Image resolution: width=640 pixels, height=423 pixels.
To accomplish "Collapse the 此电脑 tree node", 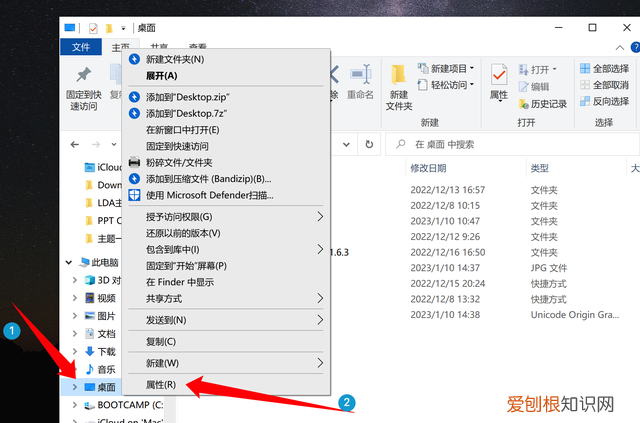I will (x=69, y=262).
